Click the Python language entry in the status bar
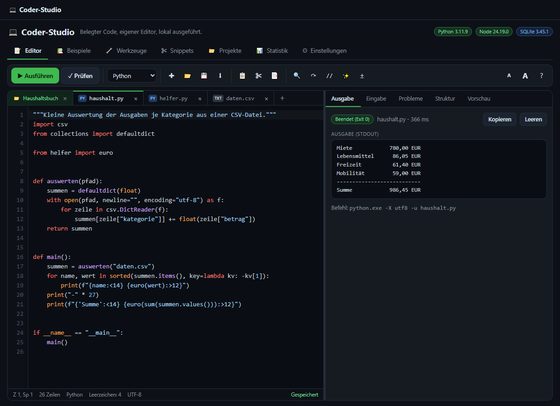The image size is (560, 406). (x=74, y=395)
